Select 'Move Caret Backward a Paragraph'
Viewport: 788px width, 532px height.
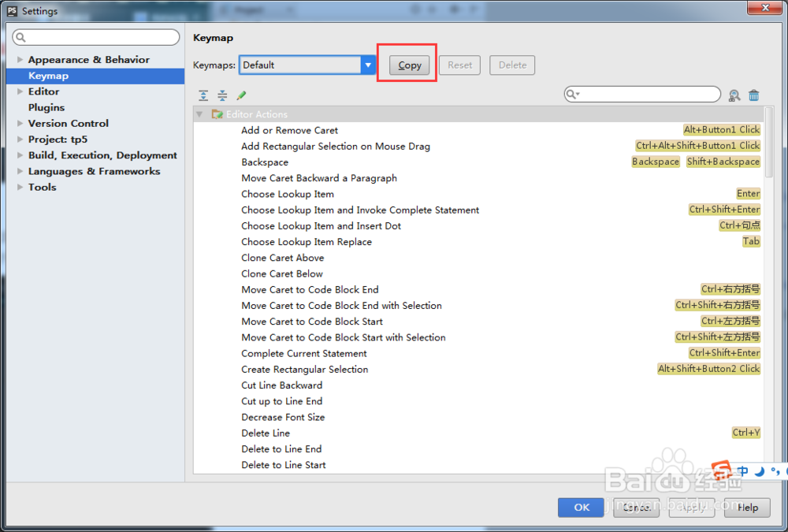click(319, 178)
